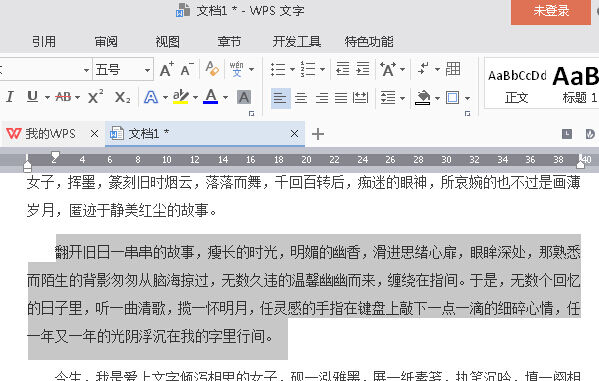Screen dimensions: 599x381
Task: Expand the bullet list dropdown arrow
Action: (x=293, y=69)
